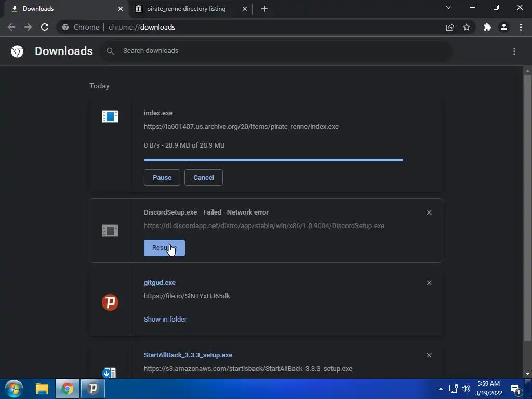Open the Action Center notification icon

[516, 390]
